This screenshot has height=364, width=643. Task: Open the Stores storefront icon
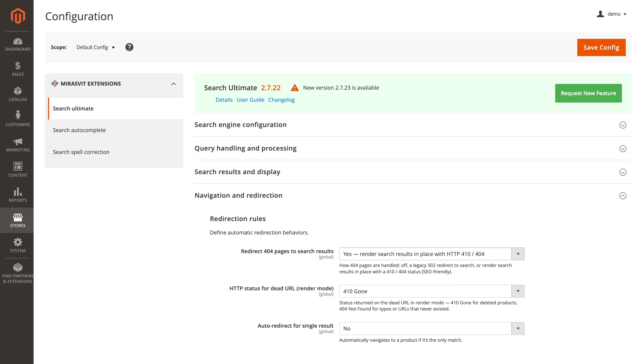[x=18, y=217]
